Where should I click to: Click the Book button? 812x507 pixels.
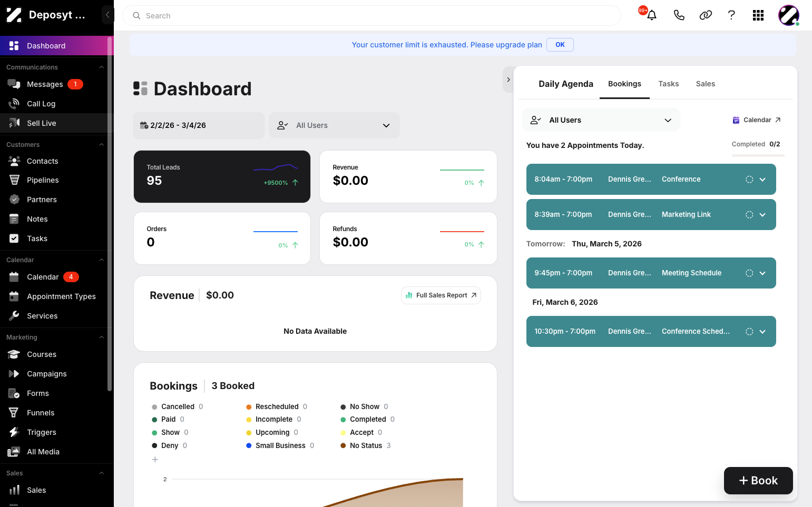[x=758, y=481]
